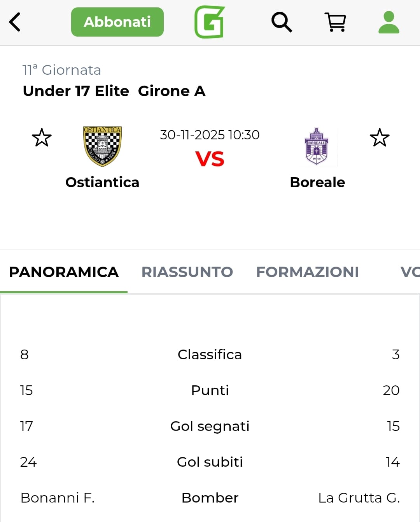Image resolution: width=420 pixels, height=522 pixels.
Task: Switch to the FORMAZIONI tab
Action: [x=307, y=272]
